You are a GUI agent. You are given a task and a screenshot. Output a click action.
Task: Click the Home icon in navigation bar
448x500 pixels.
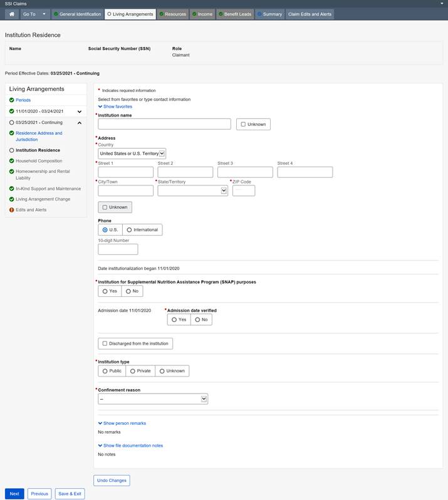pos(11,14)
